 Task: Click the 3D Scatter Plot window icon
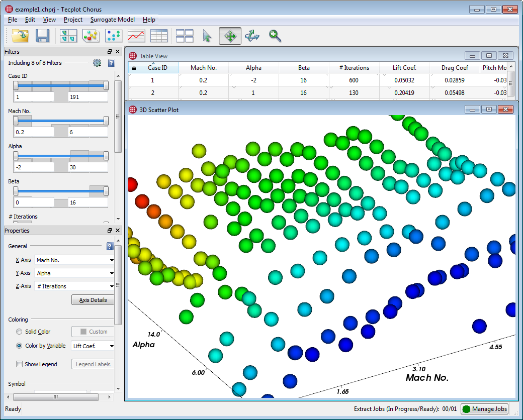click(x=133, y=110)
